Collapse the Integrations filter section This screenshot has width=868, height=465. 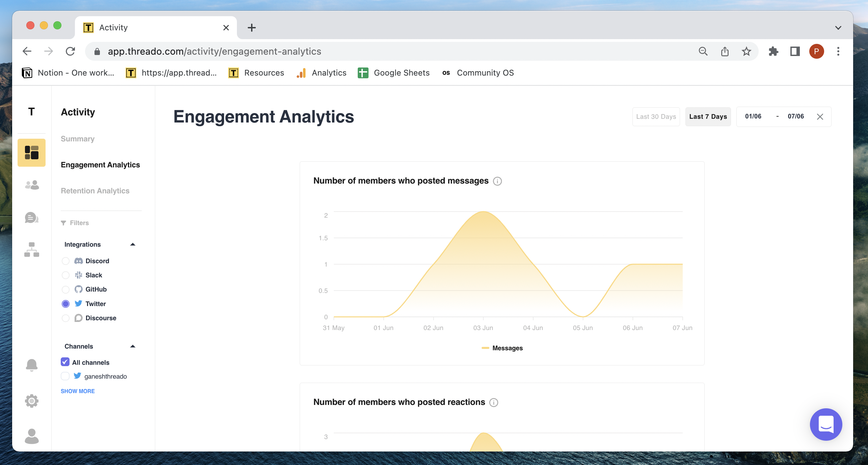pos(133,244)
